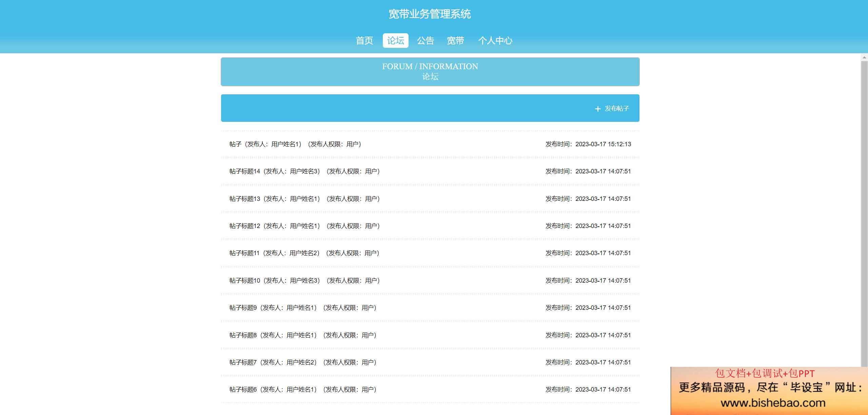Select the 论坛 navigation tab
Image resolution: width=868 pixels, height=415 pixels.
(x=396, y=41)
